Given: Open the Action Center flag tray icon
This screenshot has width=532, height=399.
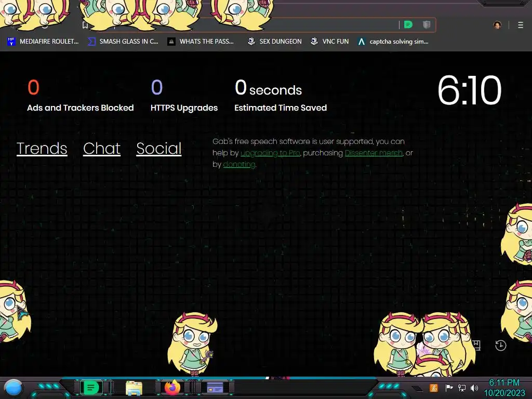Looking at the screenshot, I should tap(449, 388).
